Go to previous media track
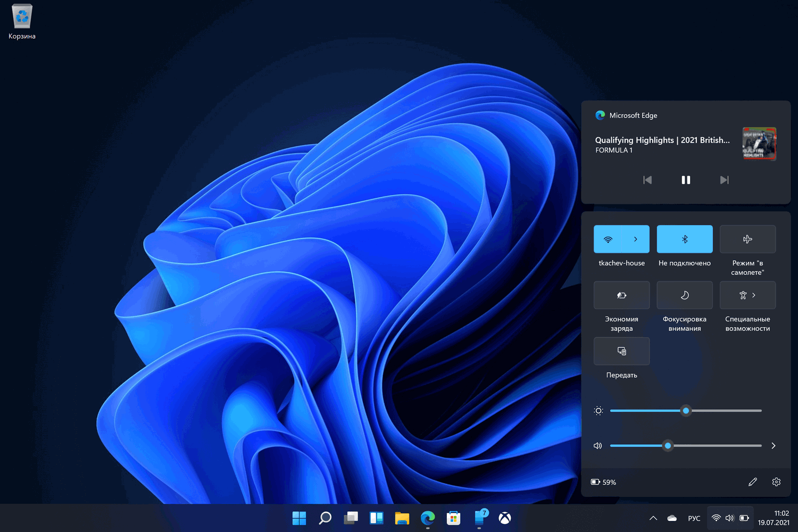Screen dimensions: 798x532 click(x=647, y=180)
